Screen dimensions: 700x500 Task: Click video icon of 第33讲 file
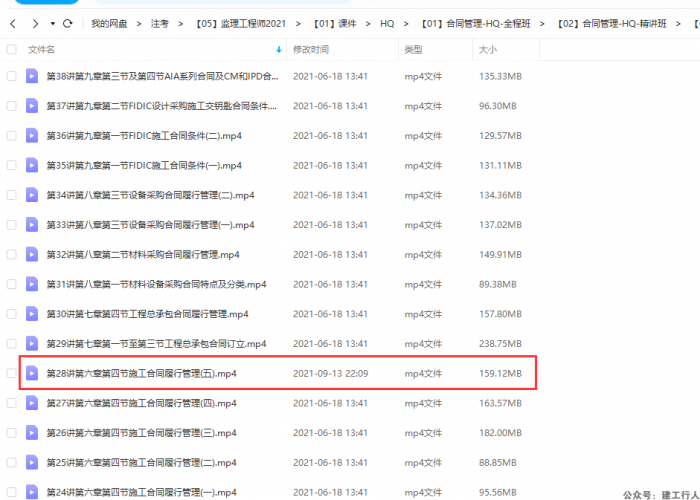coord(32,225)
